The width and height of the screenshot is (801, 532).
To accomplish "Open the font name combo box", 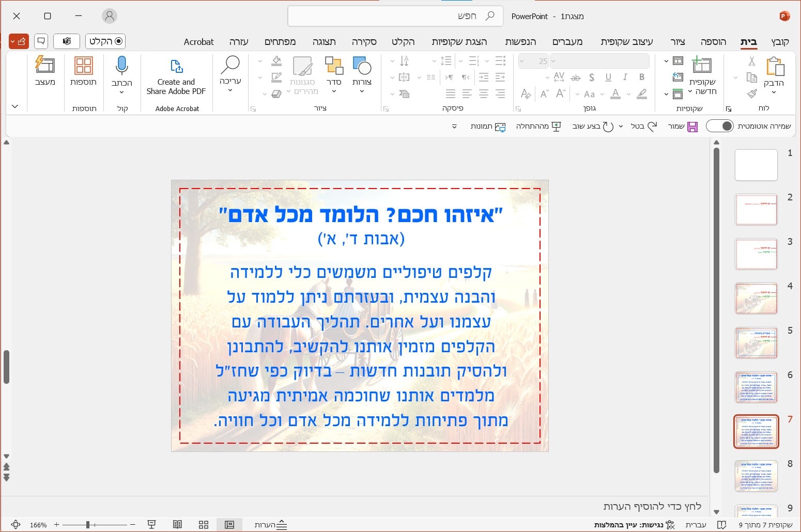I will pos(600,61).
